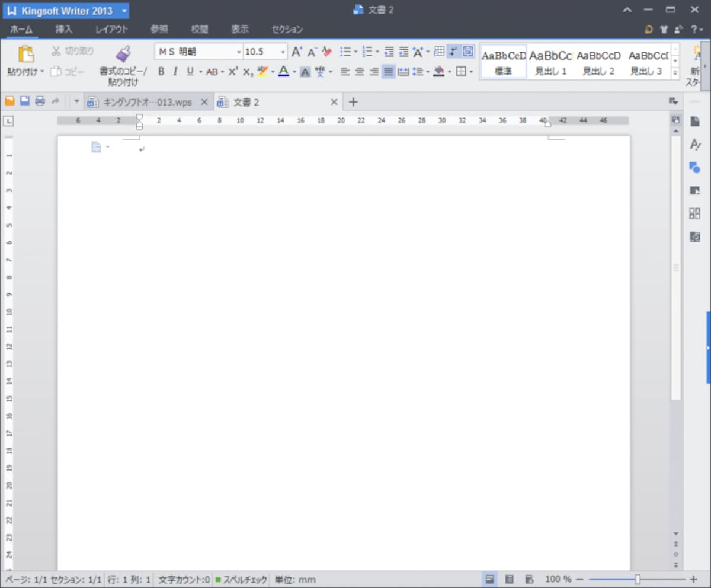711x588 pixels.
Task: Click the Format Painter brush icon
Action: [x=123, y=54]
